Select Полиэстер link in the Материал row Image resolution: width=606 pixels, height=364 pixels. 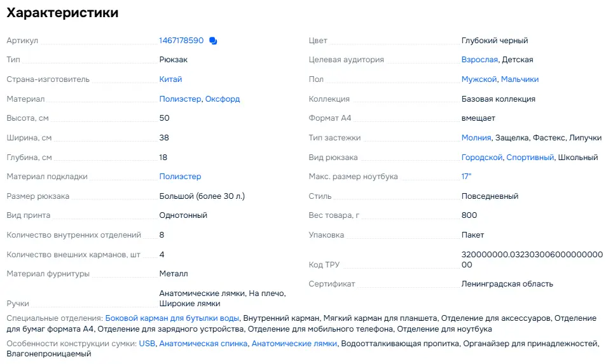pos(180,99)
